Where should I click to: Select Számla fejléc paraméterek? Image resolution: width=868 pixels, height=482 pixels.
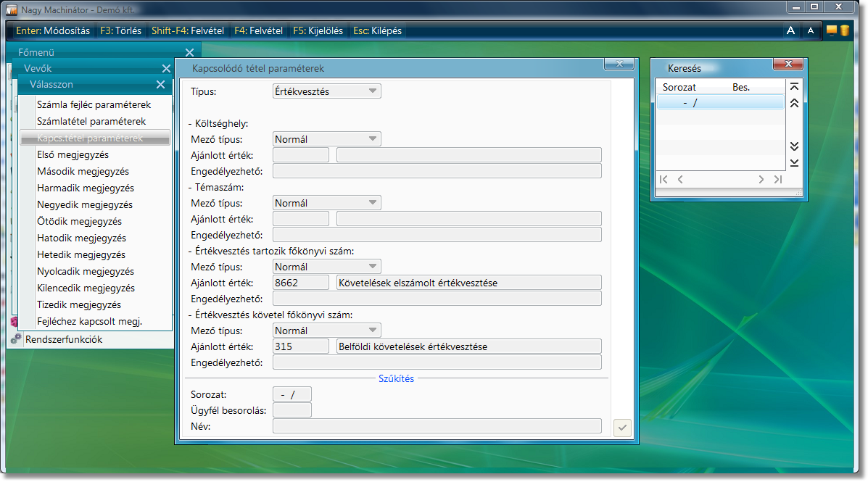[x=94, y=104]
